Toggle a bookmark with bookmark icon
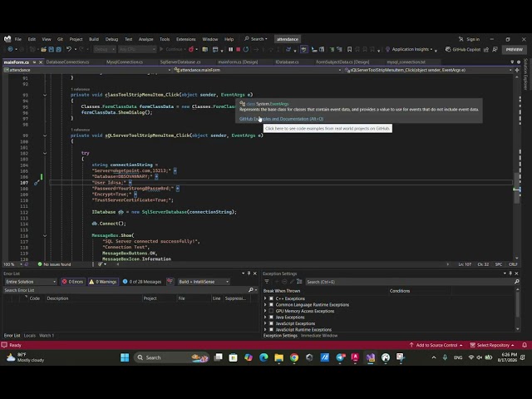Image resolution: width=532 pixels, height=399 pixels. click(x=349, y=50)
